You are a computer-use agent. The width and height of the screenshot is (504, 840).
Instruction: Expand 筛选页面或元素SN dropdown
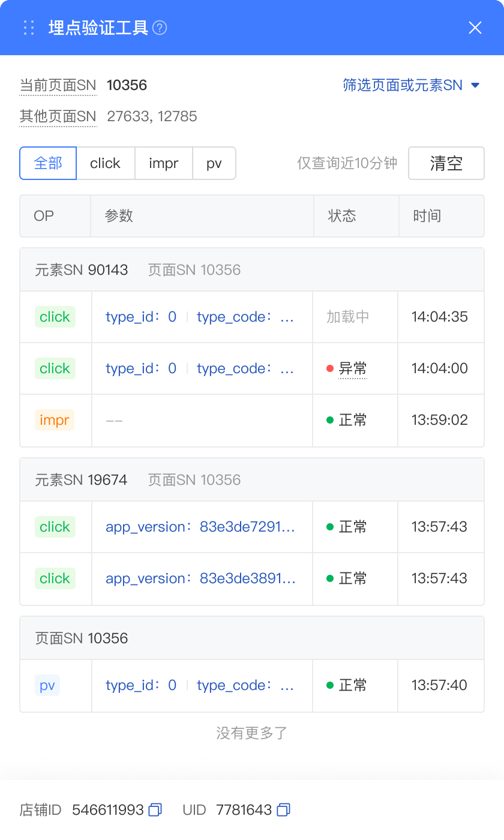tap(411, 85)
